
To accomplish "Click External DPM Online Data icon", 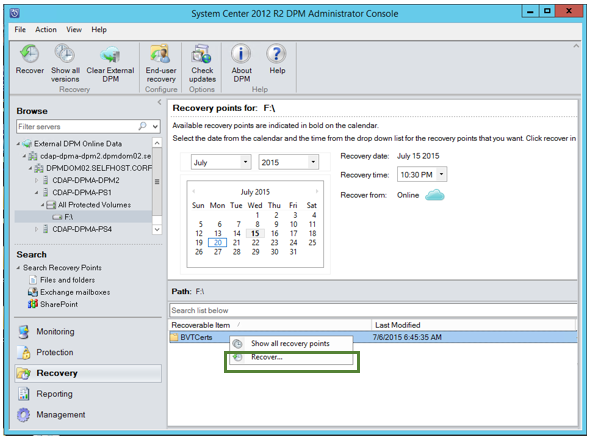I will point(27,143).
